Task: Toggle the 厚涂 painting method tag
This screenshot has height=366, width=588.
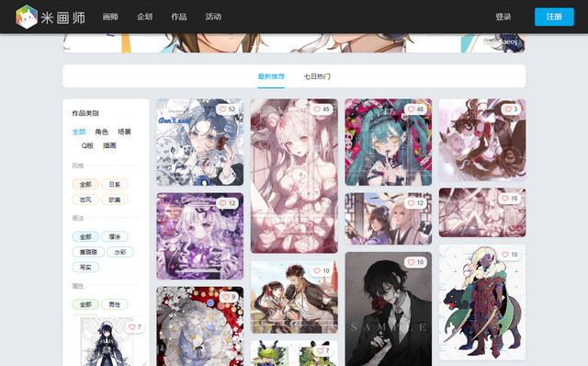Action: click(114, 237)
